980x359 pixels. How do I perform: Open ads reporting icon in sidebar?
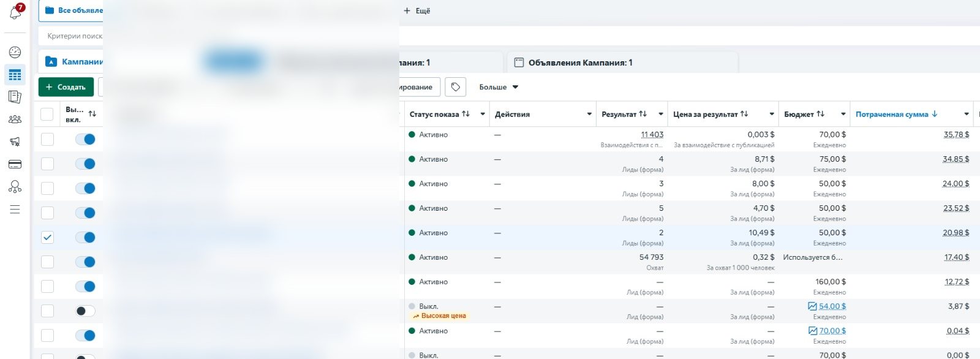tap(15, 97)
